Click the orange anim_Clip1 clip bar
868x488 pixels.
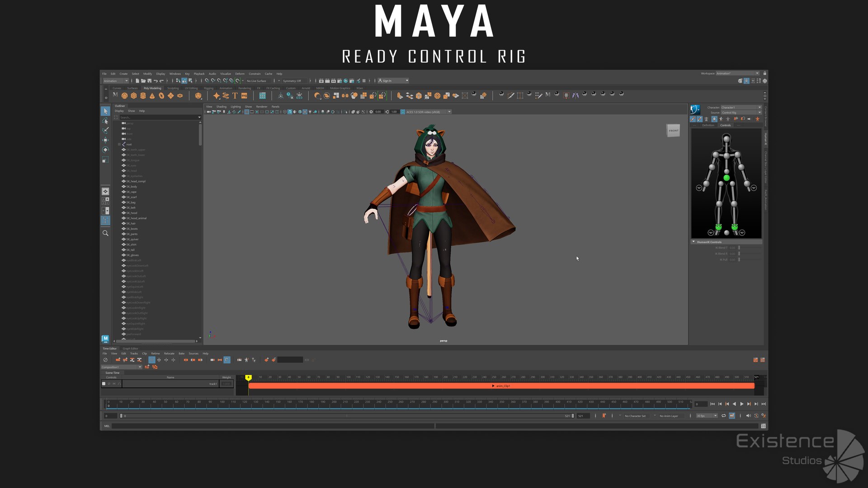(501, 386)
